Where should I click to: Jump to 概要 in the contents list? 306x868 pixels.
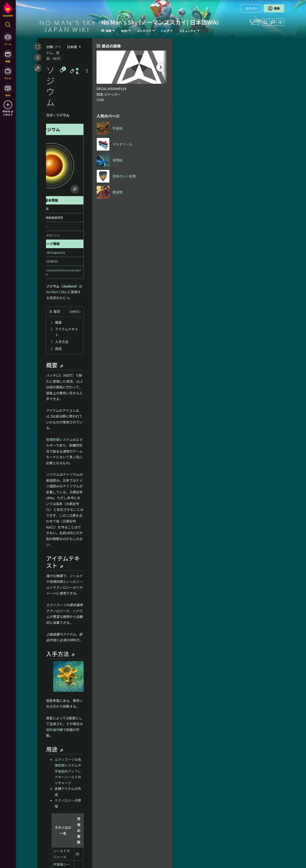(58, 323)
